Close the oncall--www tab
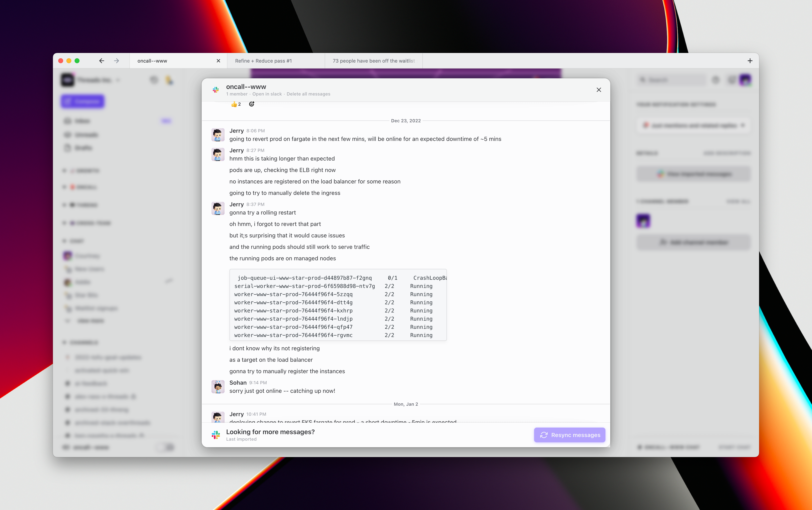This screenshot has height=510, width=812. (x=218, y=61)
